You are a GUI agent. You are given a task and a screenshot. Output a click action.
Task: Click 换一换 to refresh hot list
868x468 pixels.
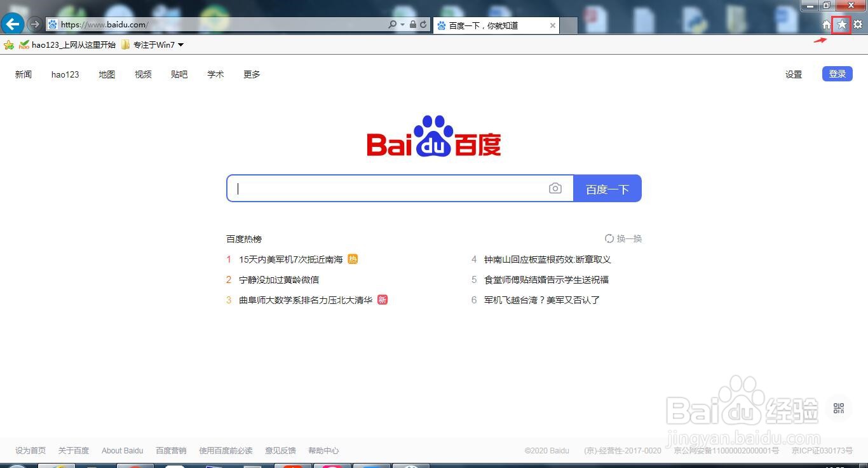(x=623, y=238)
